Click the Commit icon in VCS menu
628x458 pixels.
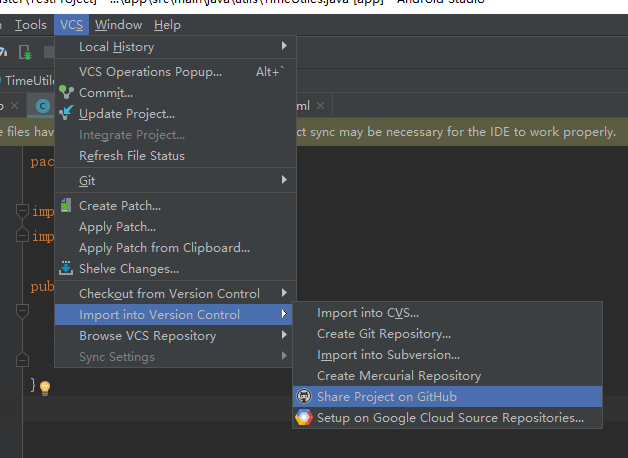(x=66, y=92)
